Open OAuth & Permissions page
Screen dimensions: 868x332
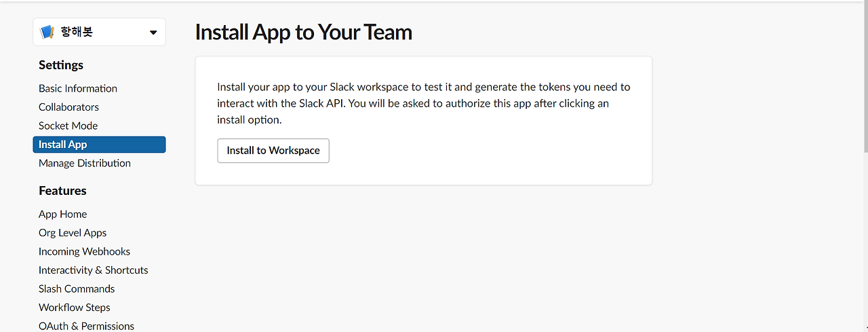coord(86,326)
